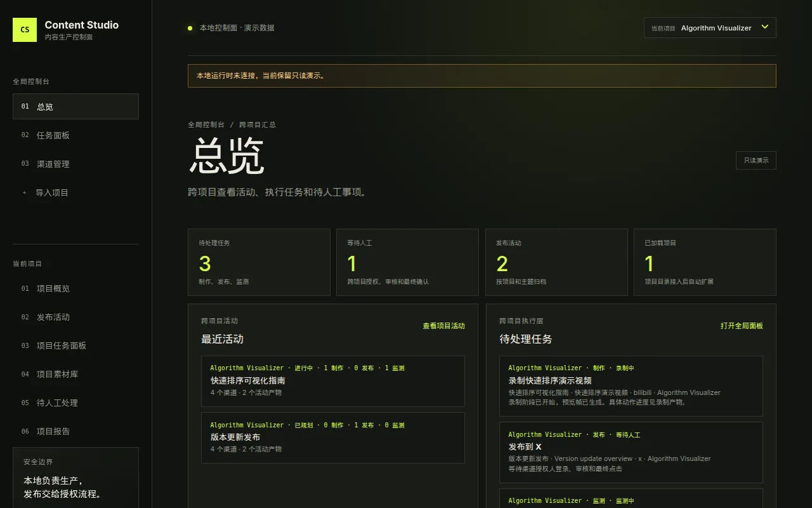Open the 等待人工 stat card
812x508 pixels.
coord(407,262)
